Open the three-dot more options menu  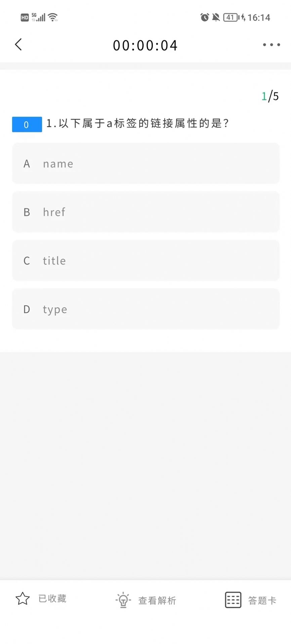coord(272,45)
